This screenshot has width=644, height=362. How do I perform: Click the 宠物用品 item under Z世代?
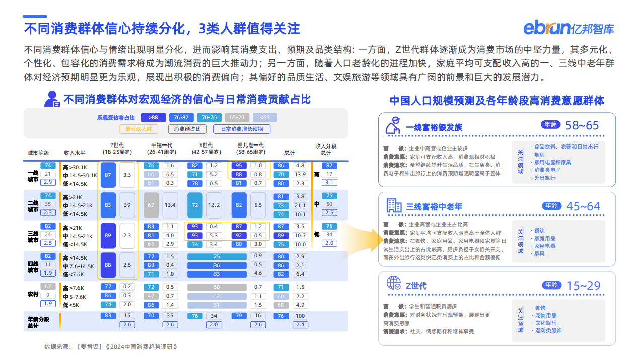545,315
